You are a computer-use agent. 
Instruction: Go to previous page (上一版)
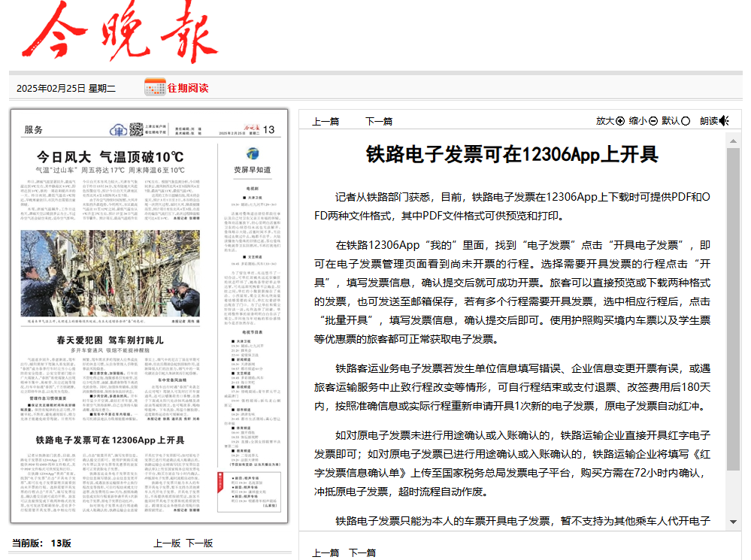167,543
